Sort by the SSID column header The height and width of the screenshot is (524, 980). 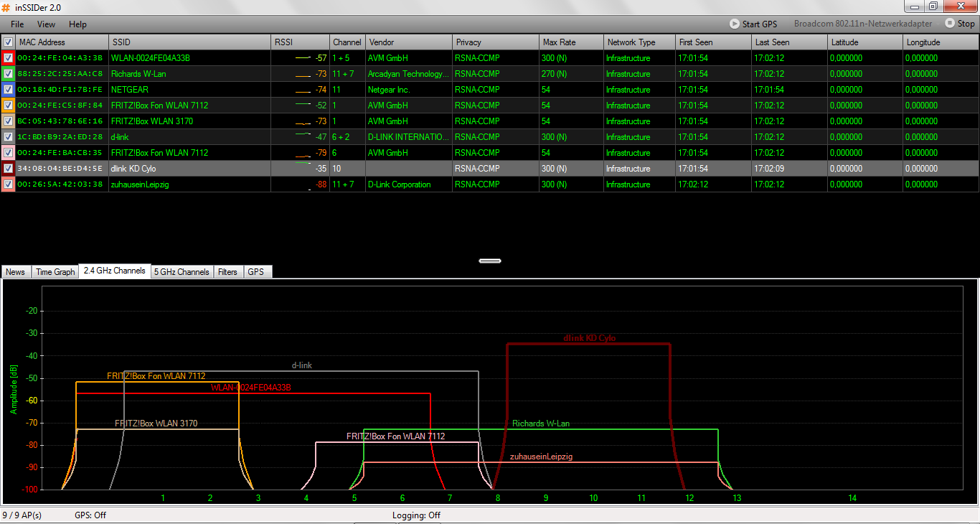pyautogui.click(x=190, y=42)
